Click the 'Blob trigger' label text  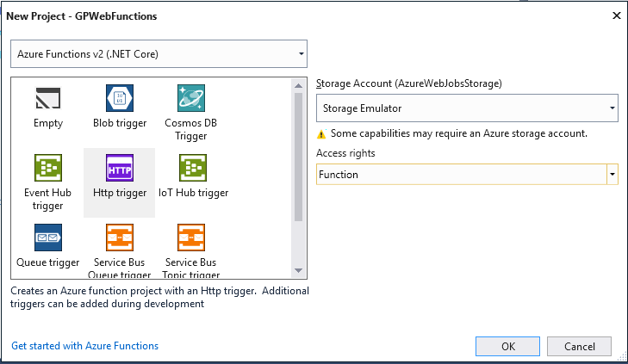point(120,123)
